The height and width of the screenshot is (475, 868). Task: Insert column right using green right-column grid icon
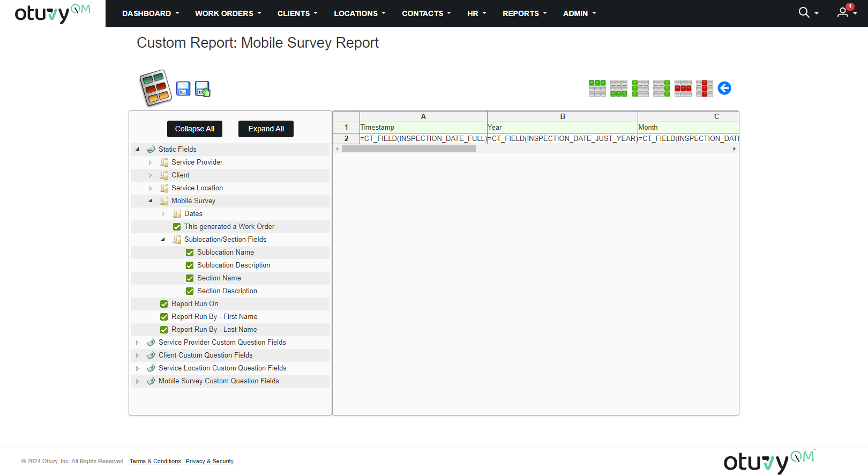pyautogui.click(x=662, y=88)
